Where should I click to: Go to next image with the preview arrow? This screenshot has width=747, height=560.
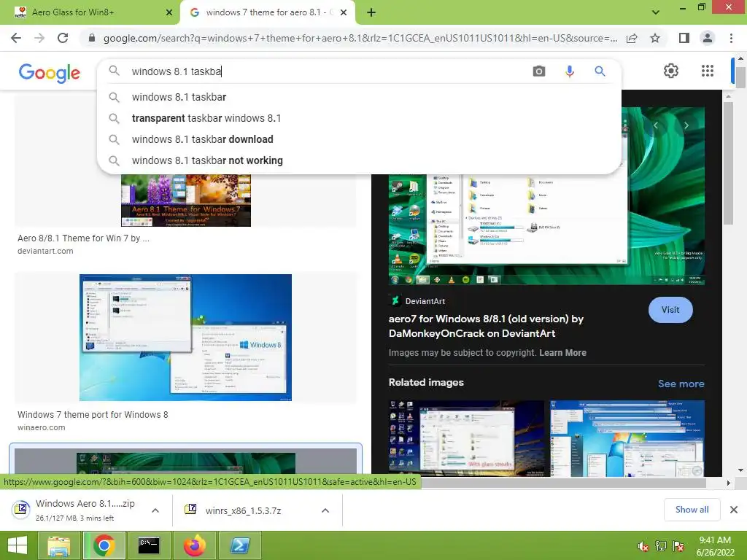point(686,125)
